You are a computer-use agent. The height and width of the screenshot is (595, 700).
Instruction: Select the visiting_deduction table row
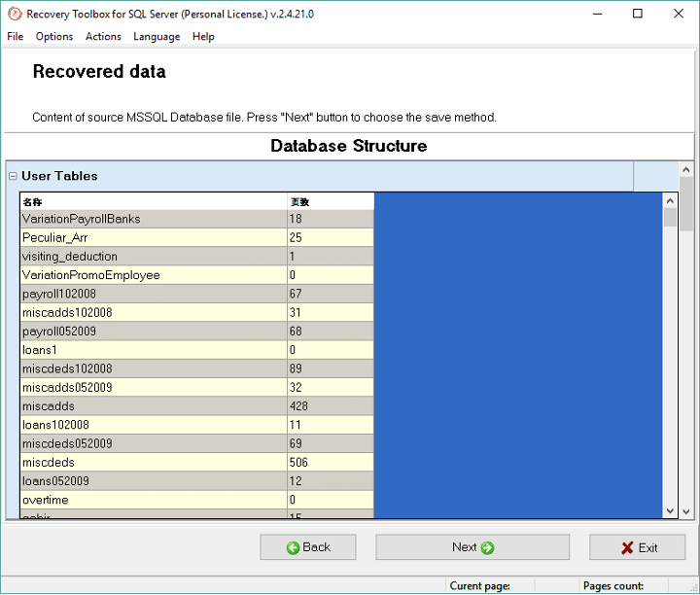click(196, 257)
